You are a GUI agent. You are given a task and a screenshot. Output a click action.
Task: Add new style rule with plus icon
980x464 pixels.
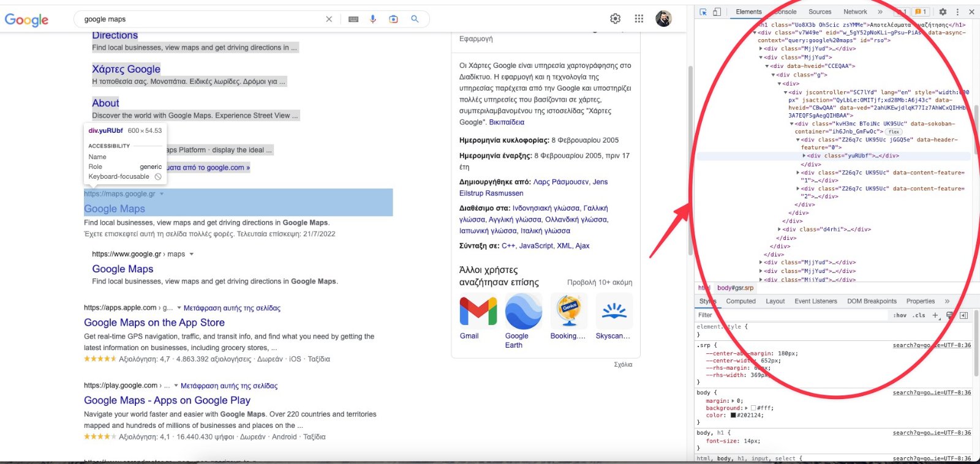[x=935, y=315]
